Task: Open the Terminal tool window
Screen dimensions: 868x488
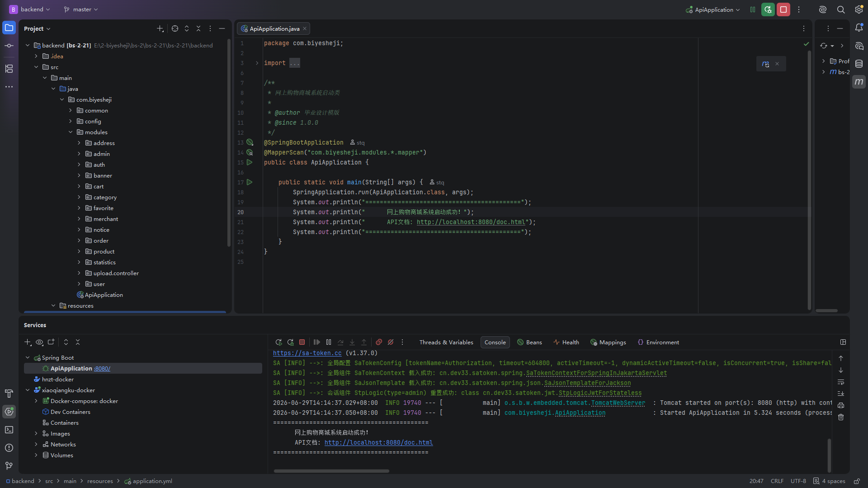Action: [x=9, y=430]
